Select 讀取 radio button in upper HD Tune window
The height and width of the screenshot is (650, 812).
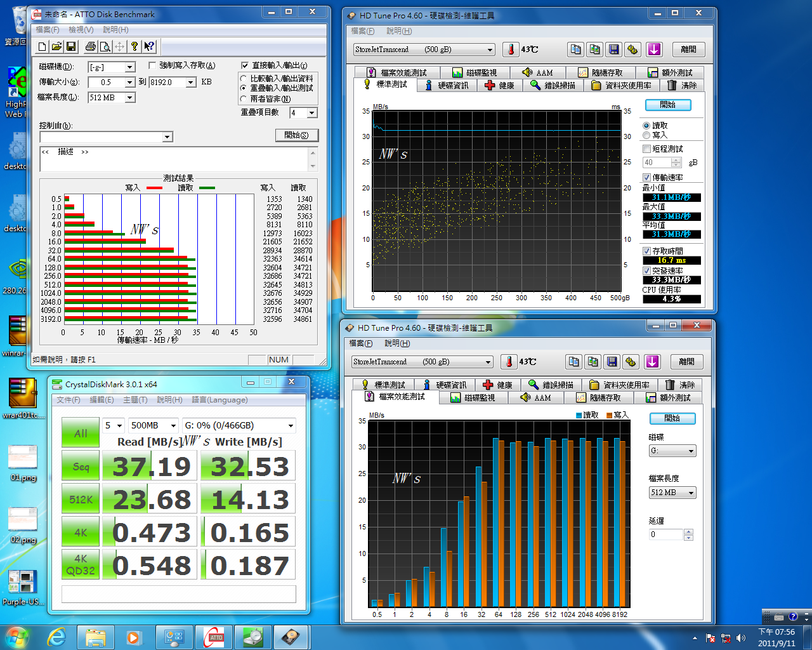[646, 126]
